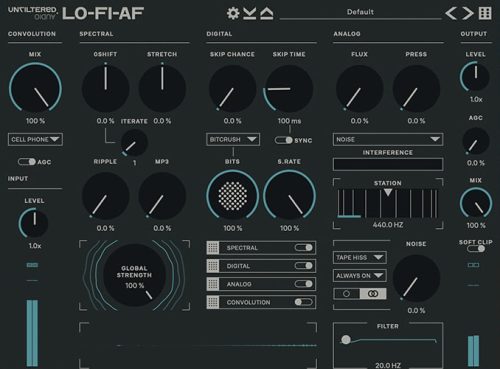Open the Noise interference type dropdown
The image size is (500, 369).
point(388,139)
